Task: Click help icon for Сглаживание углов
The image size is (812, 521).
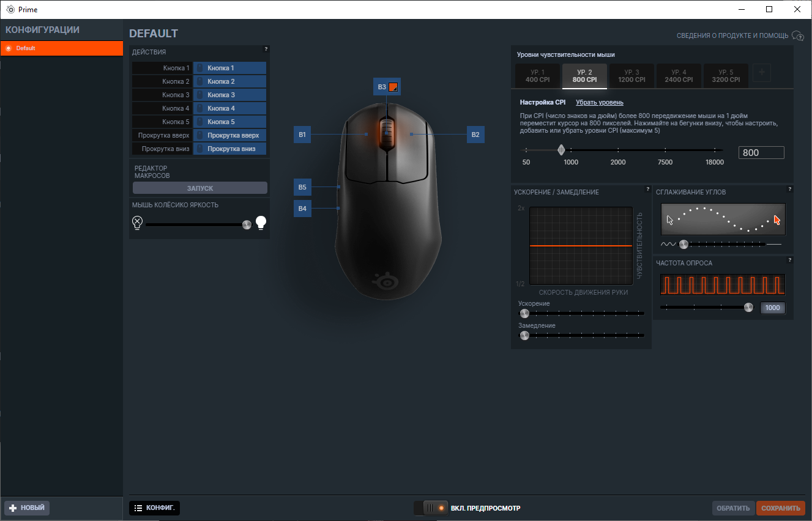Action: tap(790, 189)
